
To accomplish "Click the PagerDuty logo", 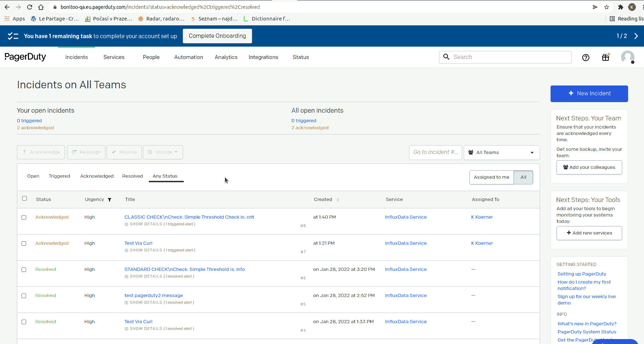I will 25,57.
